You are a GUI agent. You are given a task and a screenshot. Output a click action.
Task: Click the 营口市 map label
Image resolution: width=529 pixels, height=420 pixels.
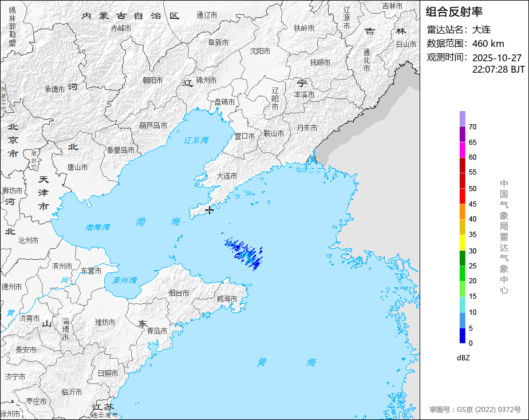click(x=244, y=136)
